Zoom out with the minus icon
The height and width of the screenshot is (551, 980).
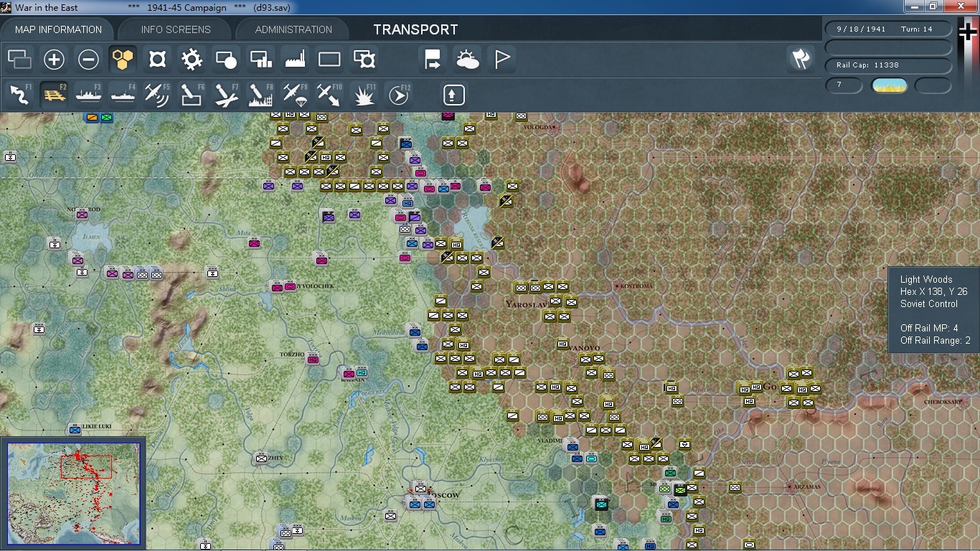click(88, 60)
